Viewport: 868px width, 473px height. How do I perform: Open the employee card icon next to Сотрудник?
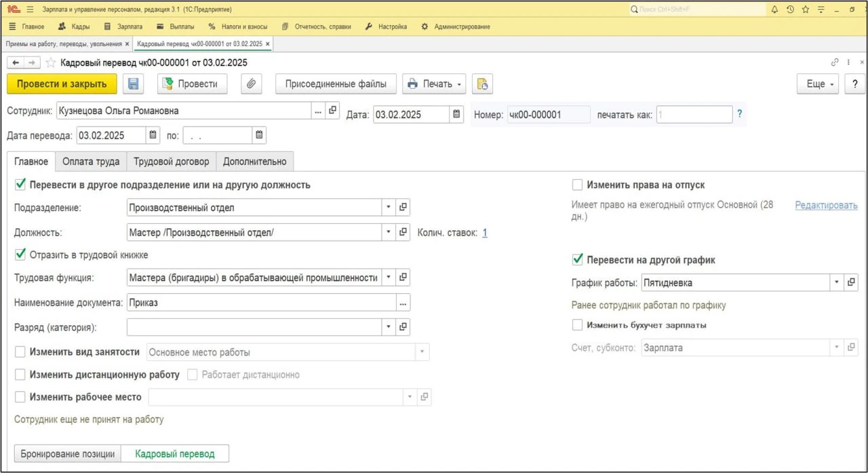(332, 111)
